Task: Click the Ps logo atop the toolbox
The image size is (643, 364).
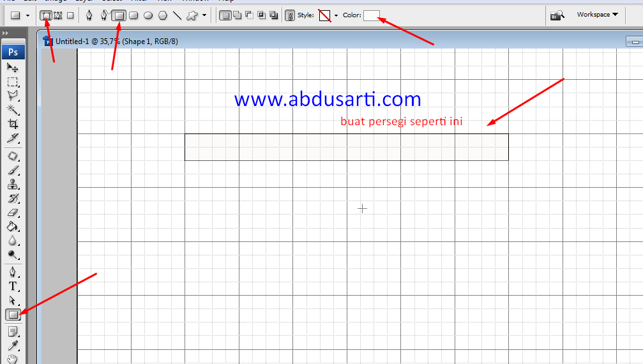Action: [x=13, y=52]
